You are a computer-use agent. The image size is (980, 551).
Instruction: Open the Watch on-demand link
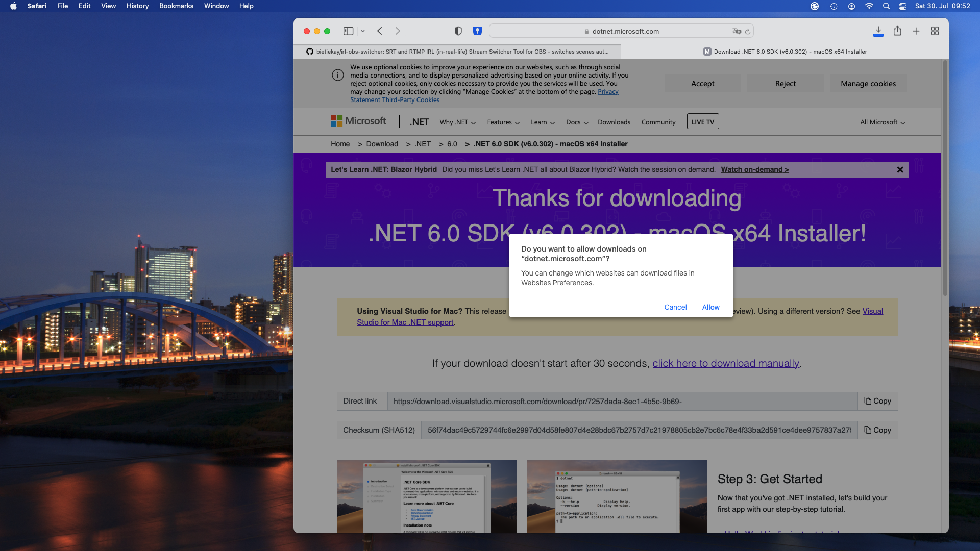755,169
